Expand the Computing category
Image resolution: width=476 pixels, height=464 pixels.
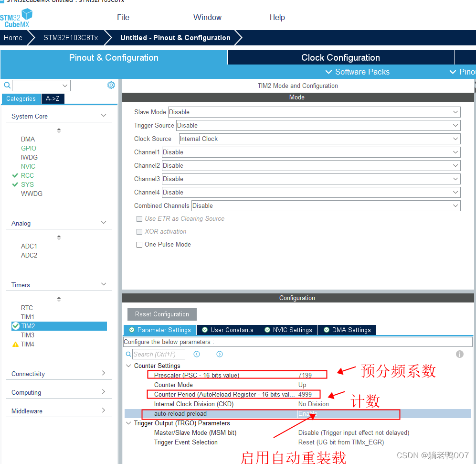point(104,391)
